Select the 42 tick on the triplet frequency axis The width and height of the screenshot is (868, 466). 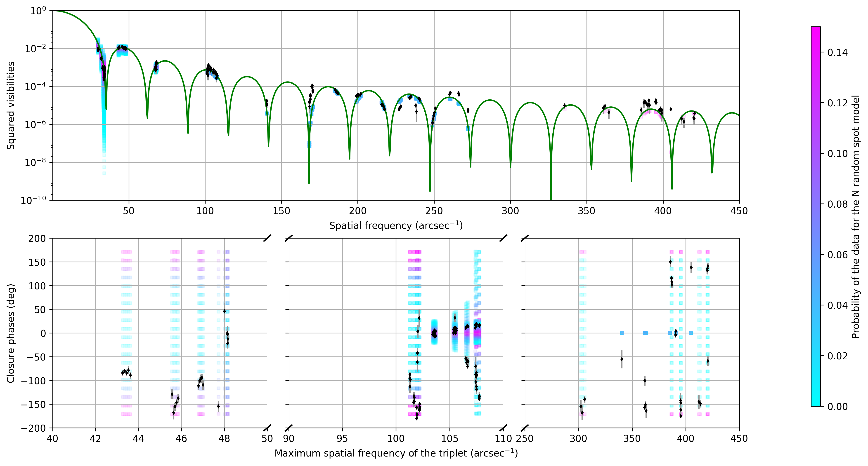95,439
